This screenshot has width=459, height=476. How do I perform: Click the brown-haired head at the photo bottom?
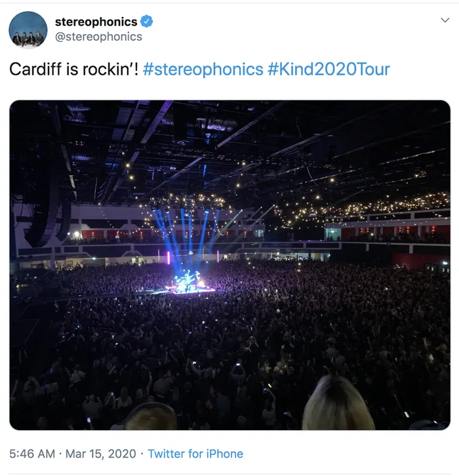(150, 416)
